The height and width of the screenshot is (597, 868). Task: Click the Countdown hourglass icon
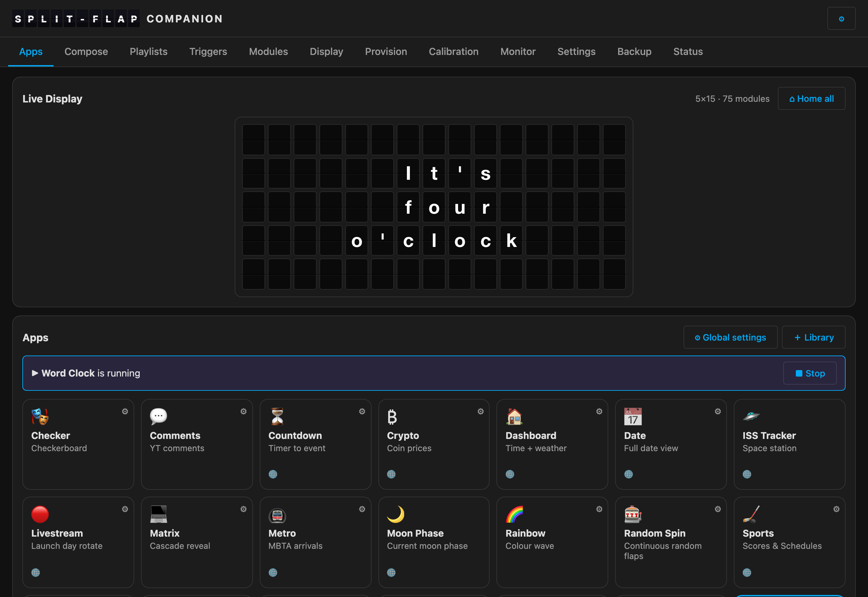coord(277,416)
